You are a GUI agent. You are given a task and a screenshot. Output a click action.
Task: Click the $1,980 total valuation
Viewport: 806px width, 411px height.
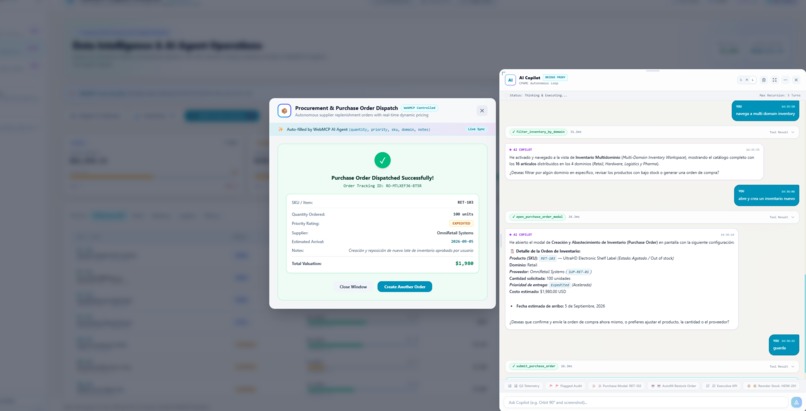click(464, 264)
